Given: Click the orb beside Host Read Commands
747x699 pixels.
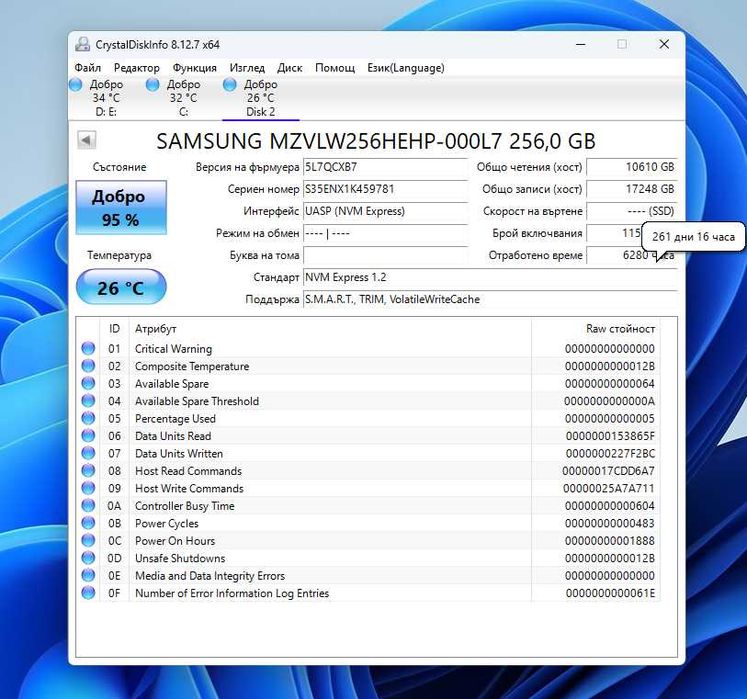Looking at the screenshot, I should coord(88,471).
